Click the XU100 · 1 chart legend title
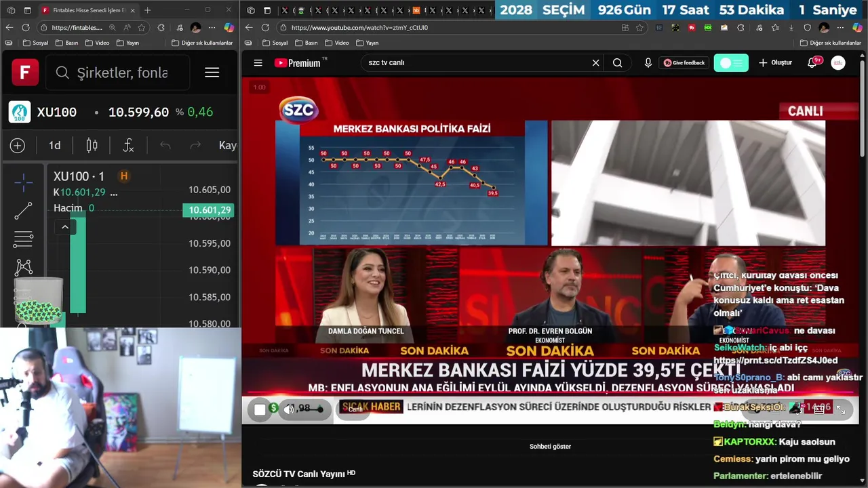Image resolution: width=868 pixels, height=488 pixels. point(79,176)
